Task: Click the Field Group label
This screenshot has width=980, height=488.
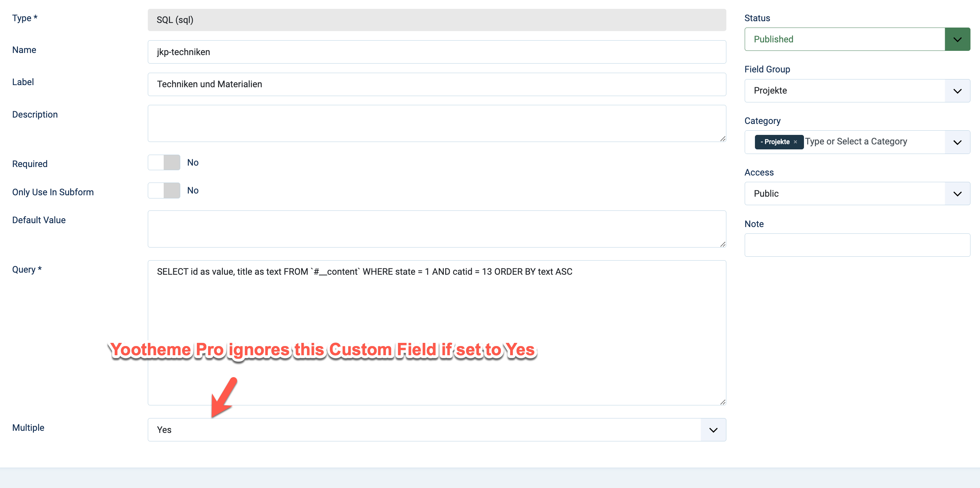Action: pos(767,69)
